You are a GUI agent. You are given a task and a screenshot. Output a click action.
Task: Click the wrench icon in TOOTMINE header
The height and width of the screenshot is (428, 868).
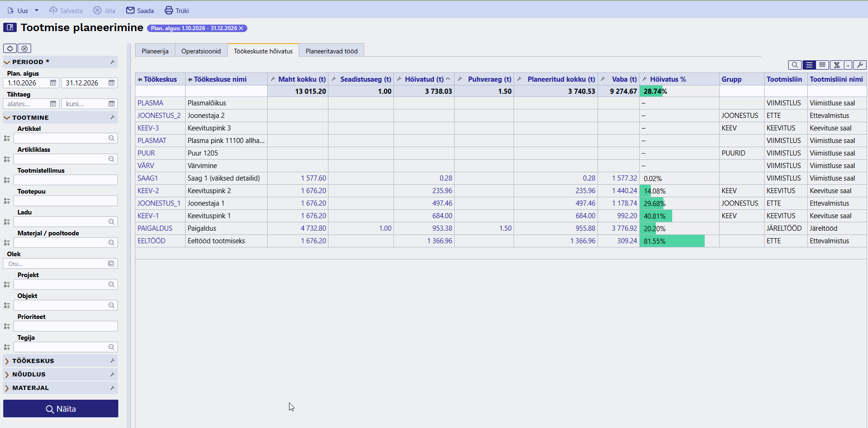point(112,118)
